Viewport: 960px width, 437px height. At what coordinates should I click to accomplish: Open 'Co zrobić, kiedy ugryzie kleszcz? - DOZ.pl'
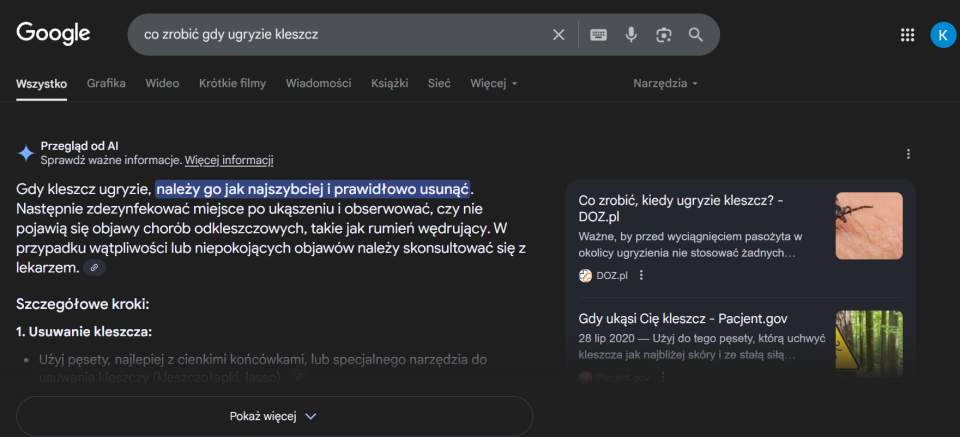[x=682, y=209]
